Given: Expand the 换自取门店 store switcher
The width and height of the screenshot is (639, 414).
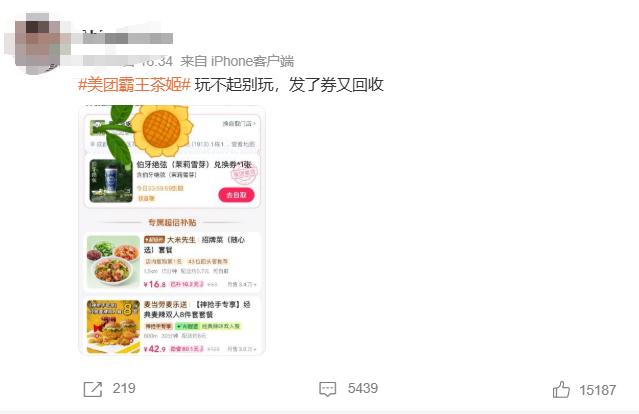Looking at the screenshot, I should 239,123.
